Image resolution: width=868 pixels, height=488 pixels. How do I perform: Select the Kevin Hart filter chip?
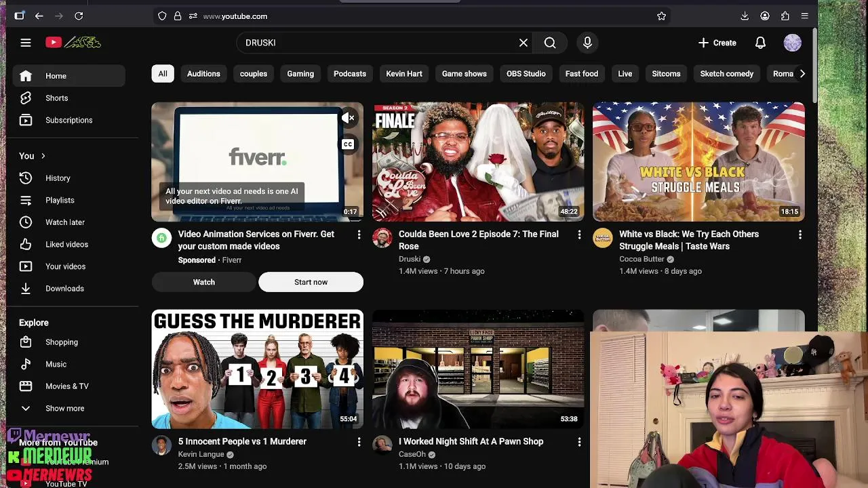404,74
